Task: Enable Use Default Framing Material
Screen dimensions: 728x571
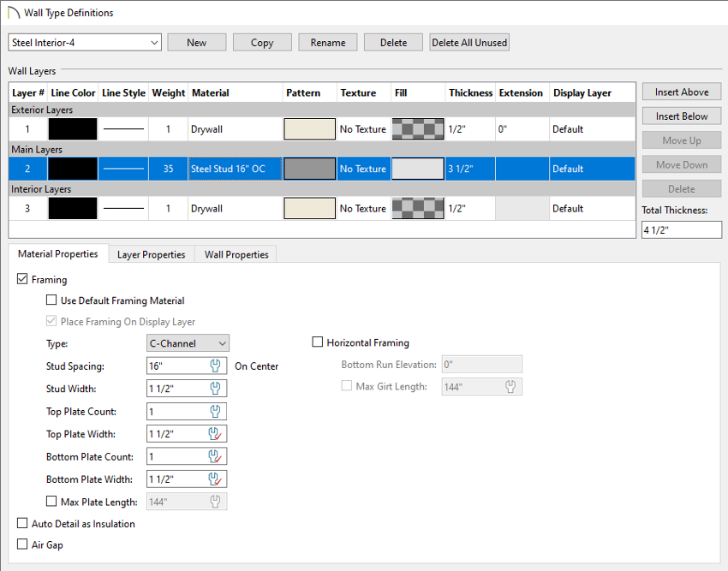Action: [x=51, y=300]
